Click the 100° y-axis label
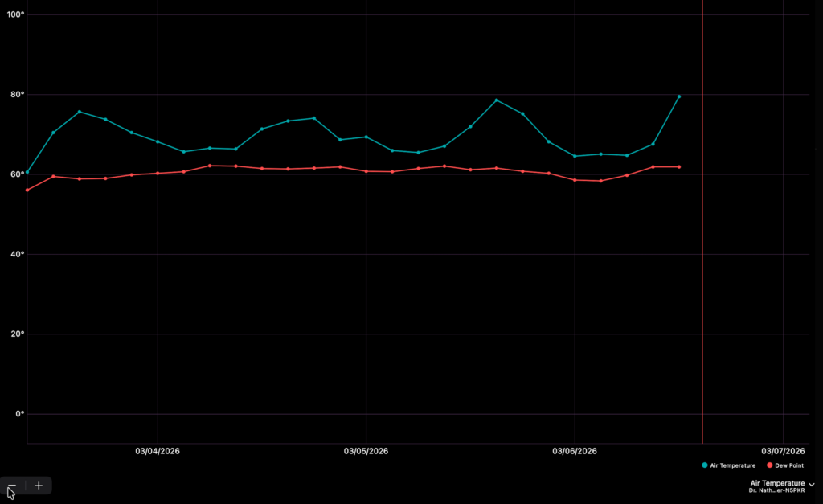 pyautogui.click(x=16, y=15)
